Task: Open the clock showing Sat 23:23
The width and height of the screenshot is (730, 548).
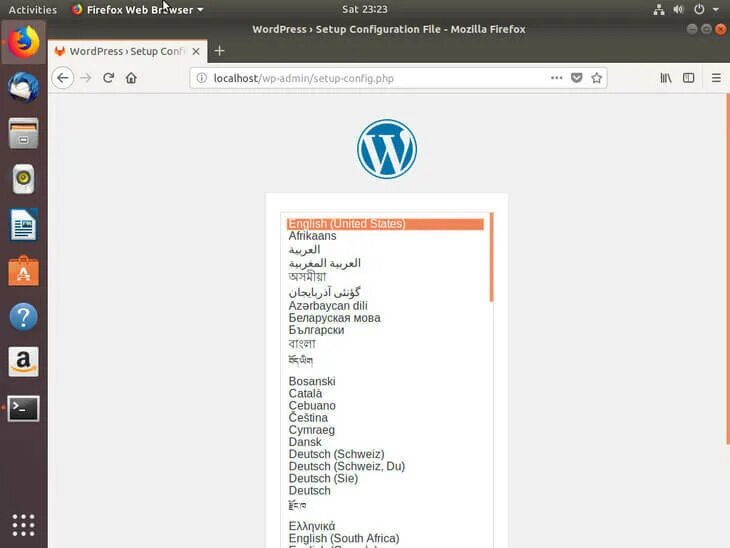Action: tap(365, 9)
